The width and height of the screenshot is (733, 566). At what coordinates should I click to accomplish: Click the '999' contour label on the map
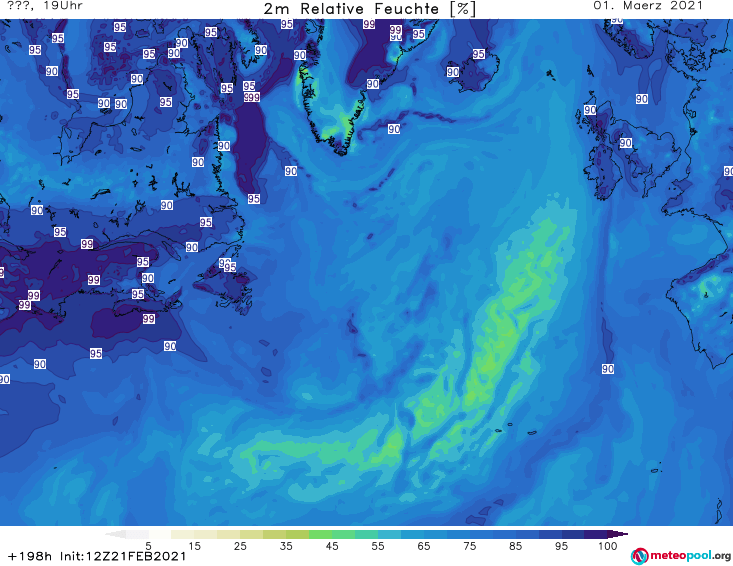tap(252, 97)
